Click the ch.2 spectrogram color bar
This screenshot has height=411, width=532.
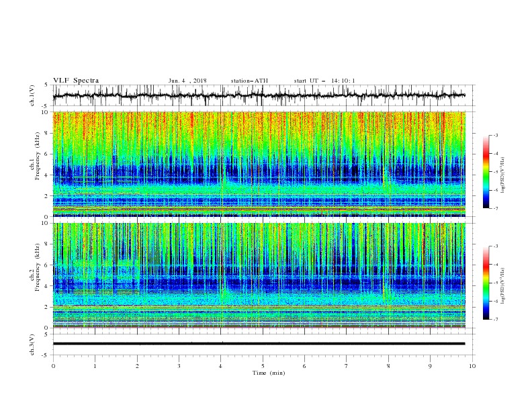pyautogui.click(x=486, y=283)
